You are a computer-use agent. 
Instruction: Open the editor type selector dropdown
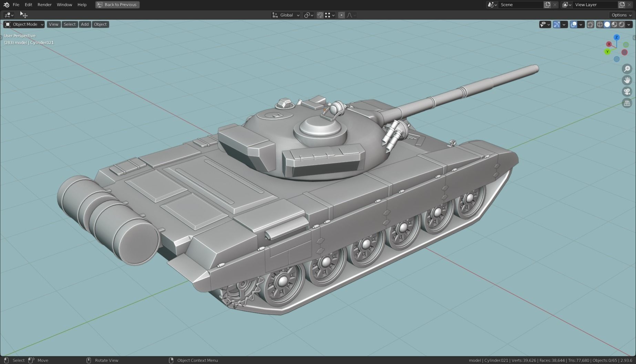pyautogui.click(x=9, y=15)
